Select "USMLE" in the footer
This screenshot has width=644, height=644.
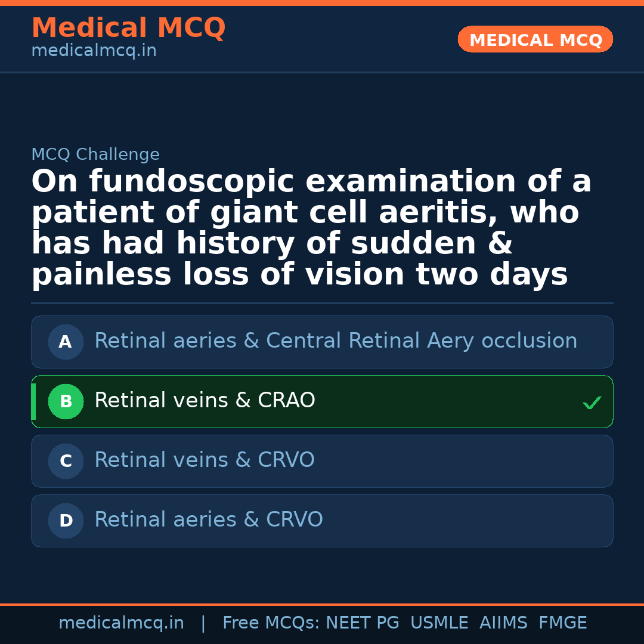439,623
